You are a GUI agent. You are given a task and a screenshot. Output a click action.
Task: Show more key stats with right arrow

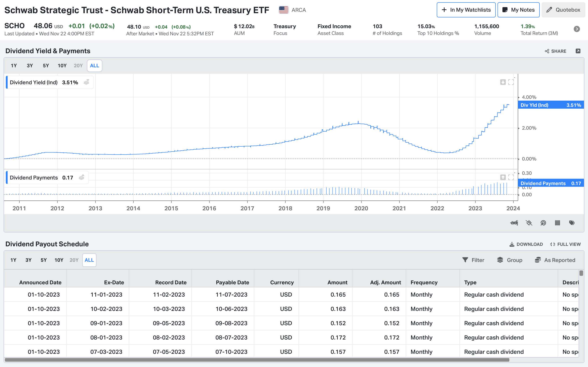pyautogui.click(x=577, y=29)
